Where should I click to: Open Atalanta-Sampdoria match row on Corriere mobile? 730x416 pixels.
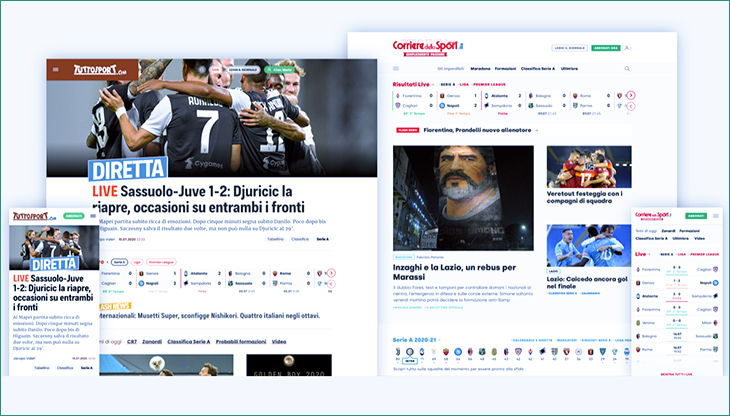coord(677,296)
